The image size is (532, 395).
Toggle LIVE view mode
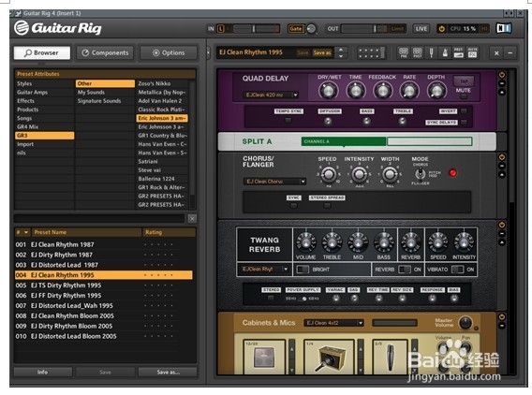point(421,29)
